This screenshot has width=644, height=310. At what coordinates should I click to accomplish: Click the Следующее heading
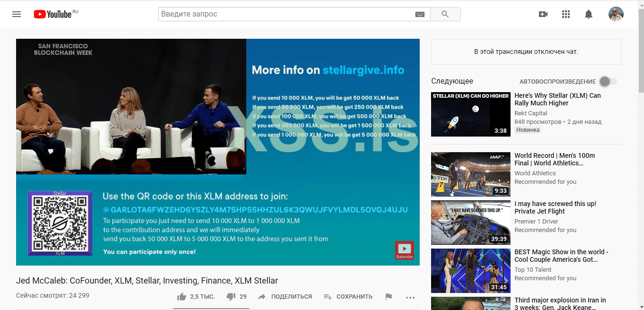pyautogui.click(x=452, y=81)
